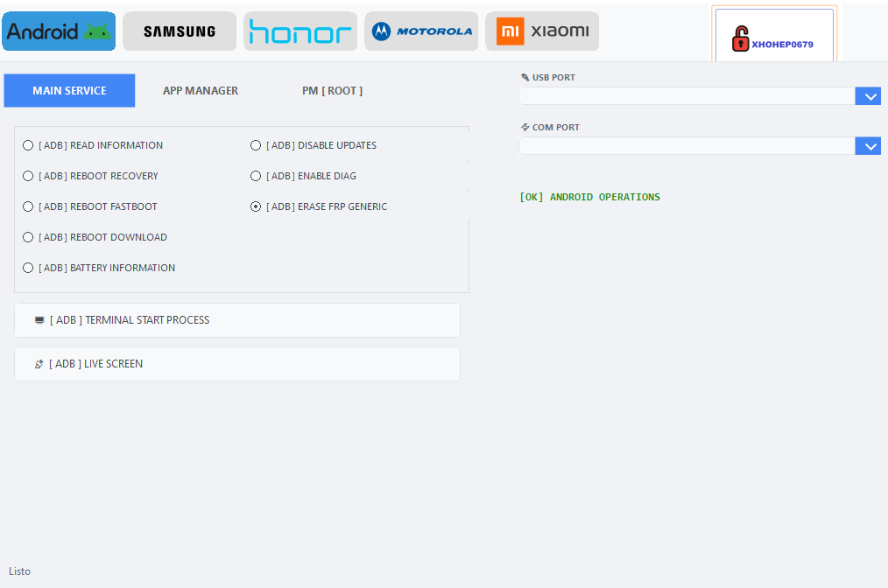Click the terminal icon beside Terminal Start Process
Screen dimensions: 888x588
[x=39, y=320]
